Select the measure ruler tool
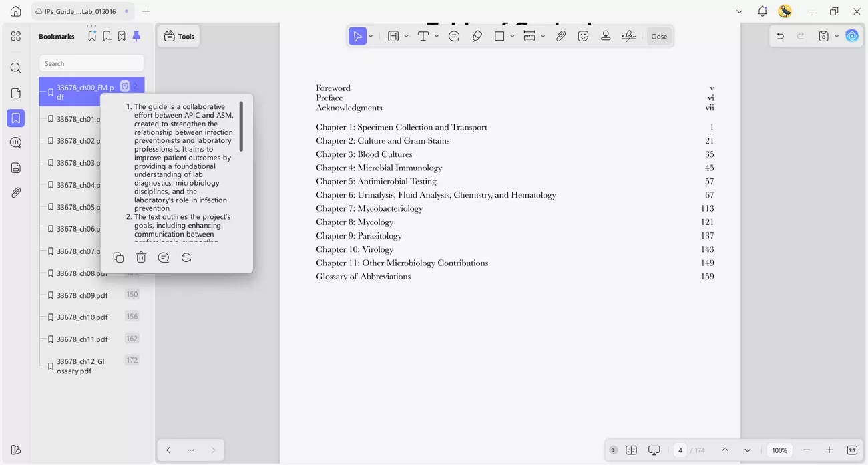The width and height of the screenshot is (868, 465). coord(529,36)
